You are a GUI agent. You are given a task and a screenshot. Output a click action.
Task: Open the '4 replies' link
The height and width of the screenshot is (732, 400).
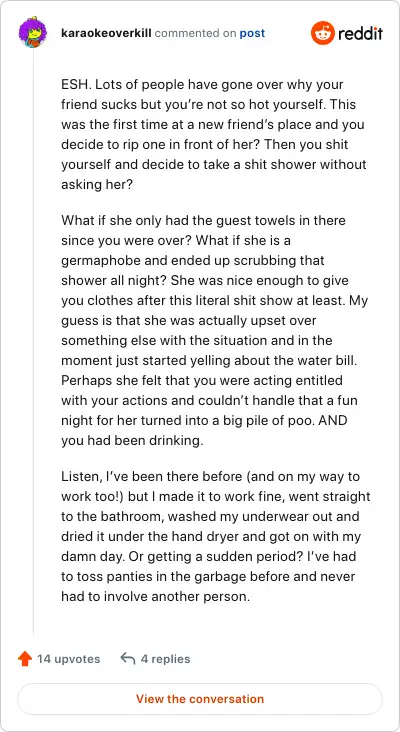tap(165, 659)
